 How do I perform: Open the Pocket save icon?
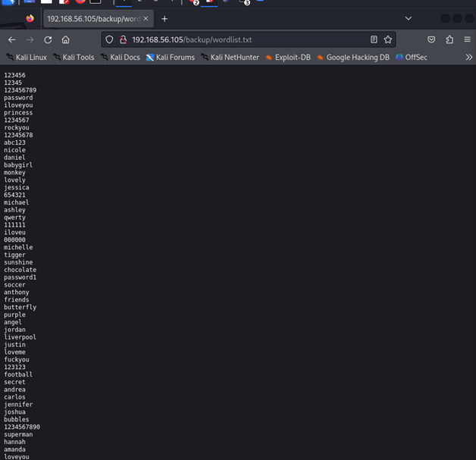point(431,39)
